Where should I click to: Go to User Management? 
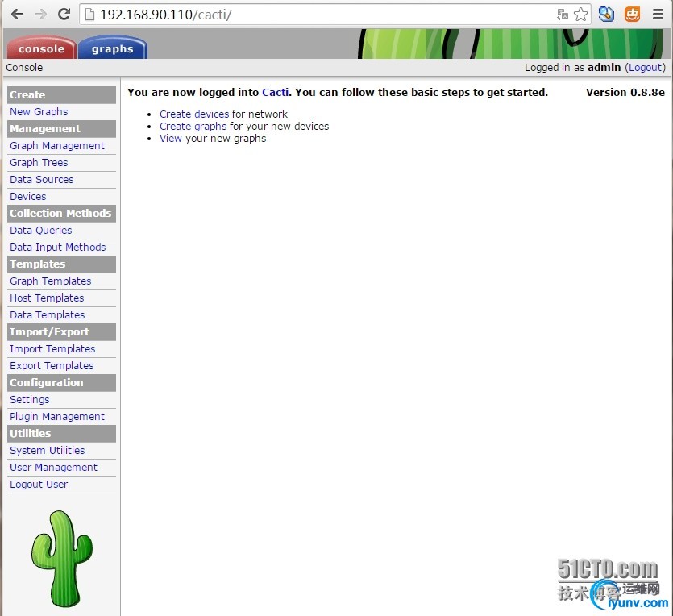[54, 467]
